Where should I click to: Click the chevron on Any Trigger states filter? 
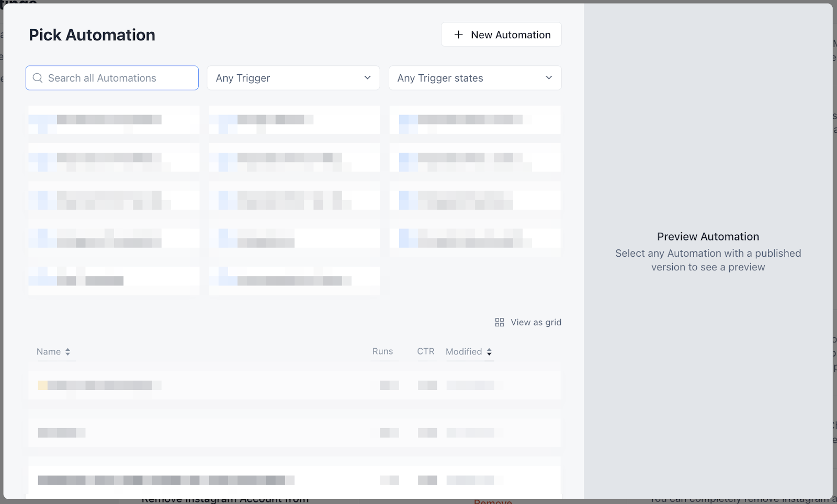(x=549, y=78)
